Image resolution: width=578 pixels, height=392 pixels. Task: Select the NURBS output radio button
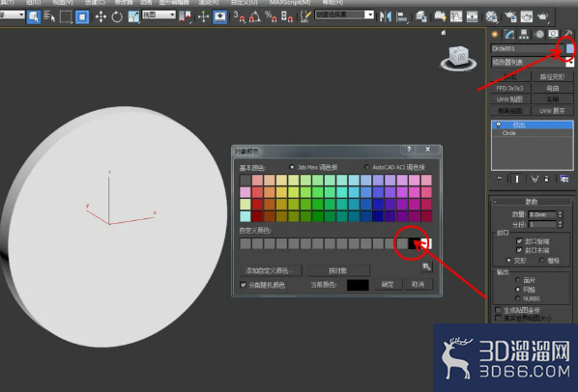click(518, 298)
